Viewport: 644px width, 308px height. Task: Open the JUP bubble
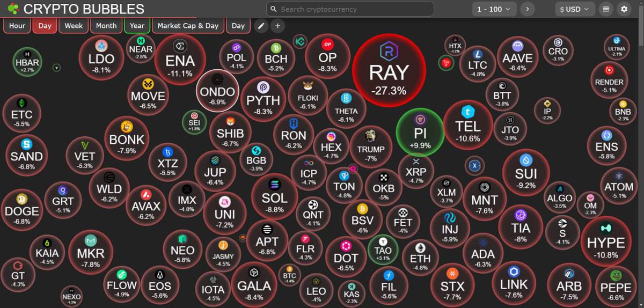click(215, 171)
